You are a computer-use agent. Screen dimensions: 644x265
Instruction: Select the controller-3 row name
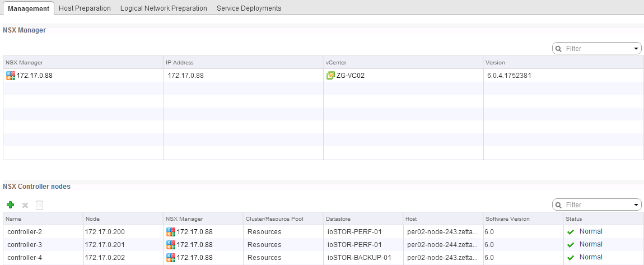(25, 245)
